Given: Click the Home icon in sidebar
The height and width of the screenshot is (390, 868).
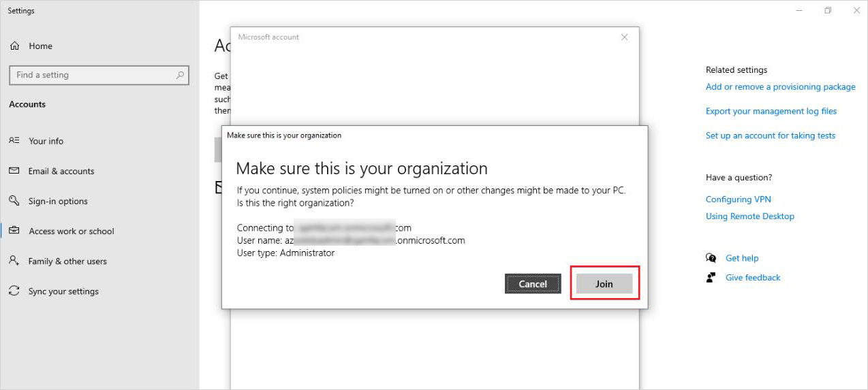Looking at the screenshot, I should coord(14,46).
